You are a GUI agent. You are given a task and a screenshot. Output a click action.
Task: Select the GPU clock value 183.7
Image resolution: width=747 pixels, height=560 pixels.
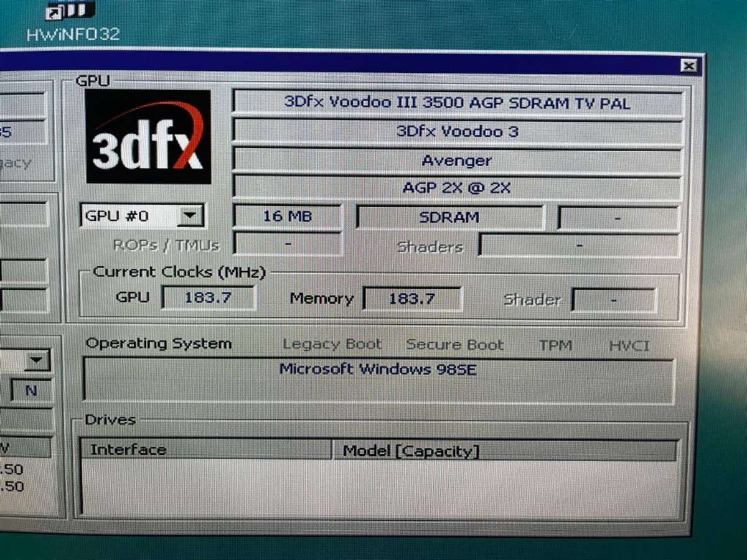(209, 297)
